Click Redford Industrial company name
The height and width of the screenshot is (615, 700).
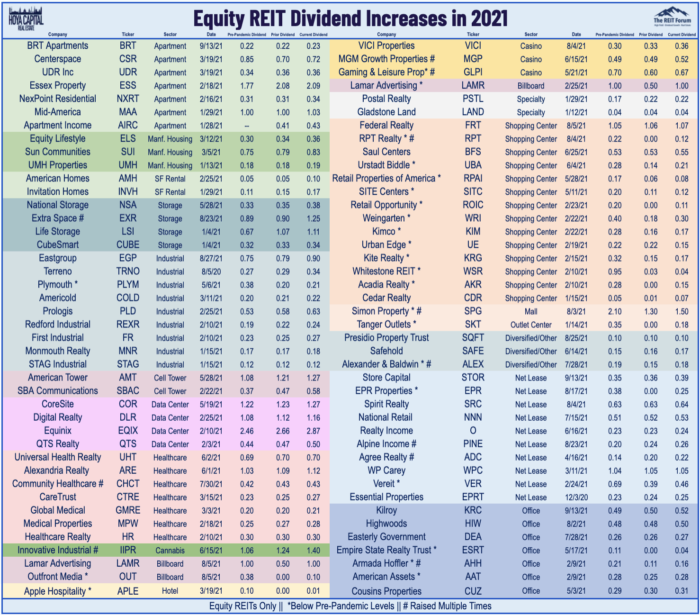(x=58, y=324)
